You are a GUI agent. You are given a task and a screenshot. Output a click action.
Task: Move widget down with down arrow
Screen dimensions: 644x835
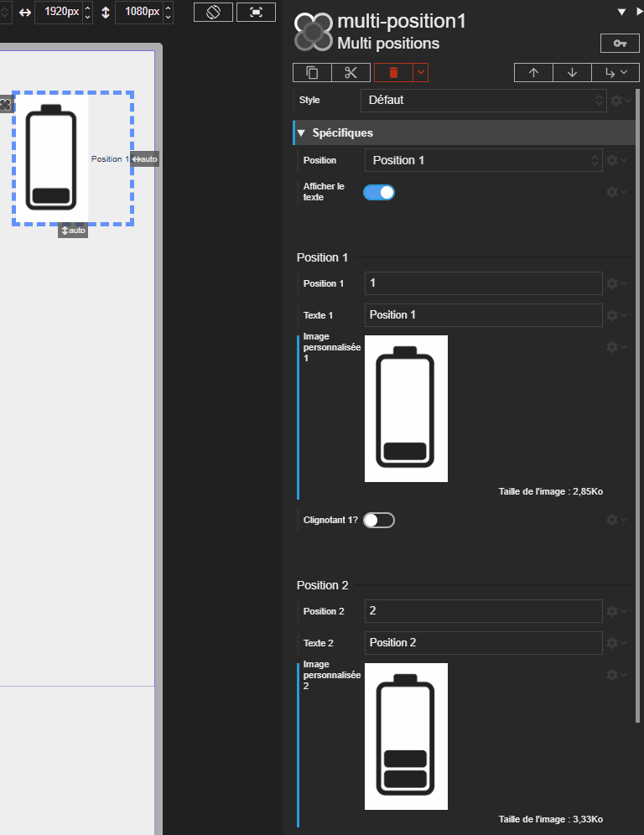click(572, 73)
